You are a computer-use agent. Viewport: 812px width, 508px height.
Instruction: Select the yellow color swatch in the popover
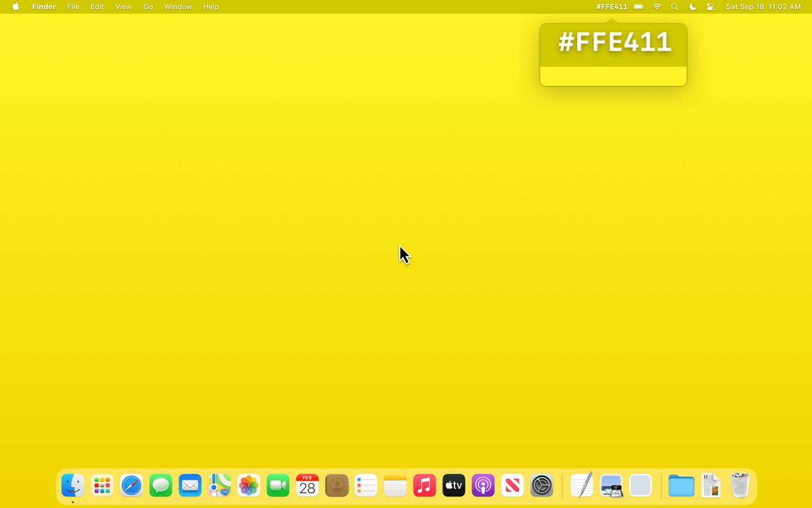pyautogui.click(x=613, y=76)
